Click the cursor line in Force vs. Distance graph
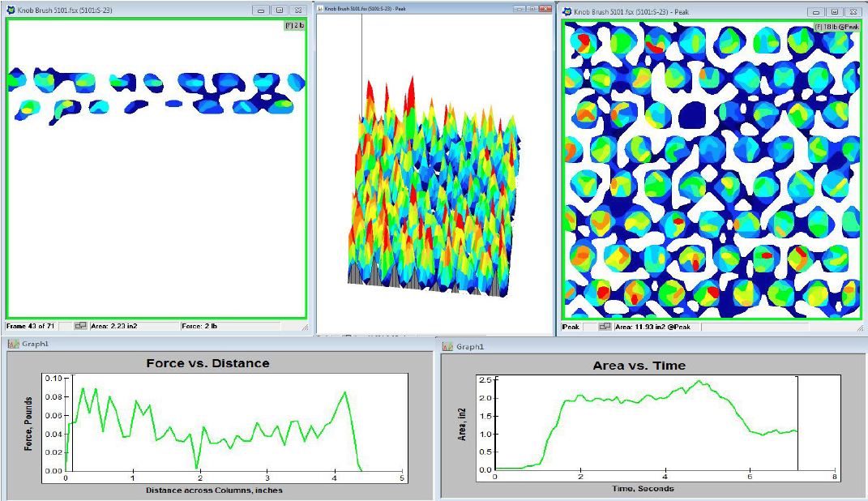 tap(72, 422)
